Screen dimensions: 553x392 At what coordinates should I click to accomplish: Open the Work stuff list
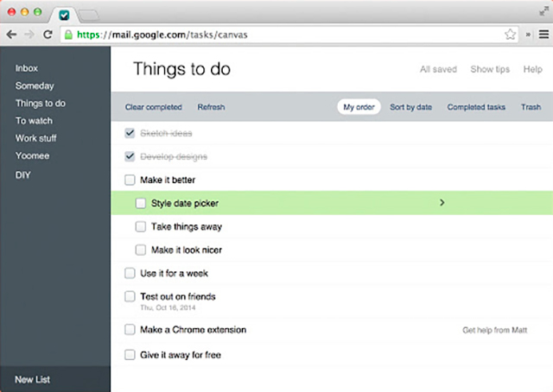point(35,138)
